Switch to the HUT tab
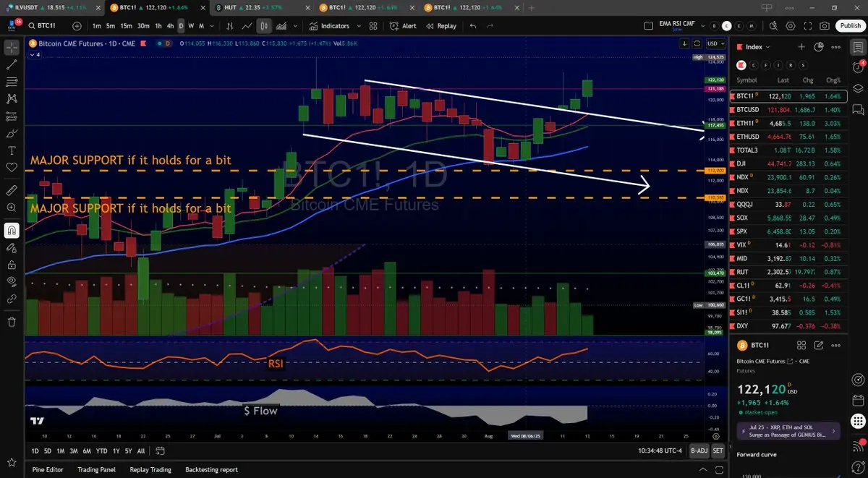Viewport: 868px width, 478px height. [263, 7]
